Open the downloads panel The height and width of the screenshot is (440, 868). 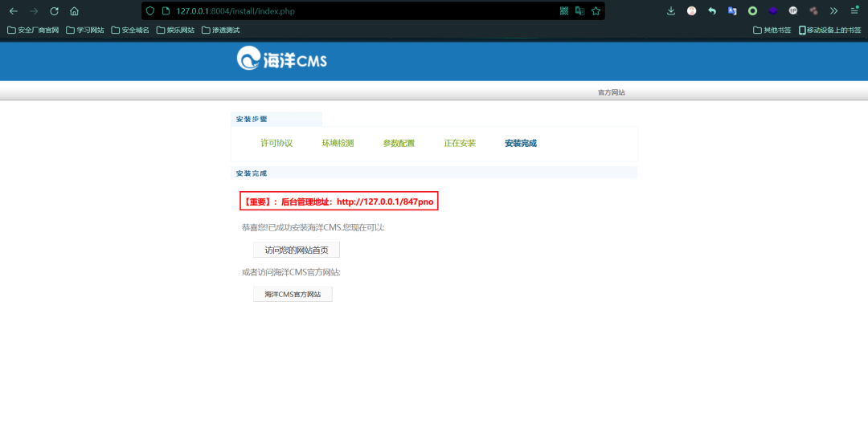click(x=671, y=11)
